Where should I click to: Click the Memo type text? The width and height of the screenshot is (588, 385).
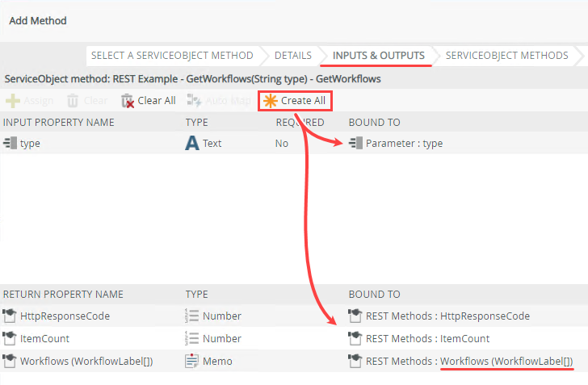point(217,361)
